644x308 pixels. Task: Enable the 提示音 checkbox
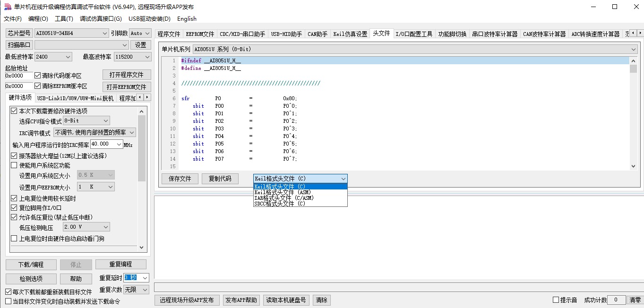click(556, 300)
